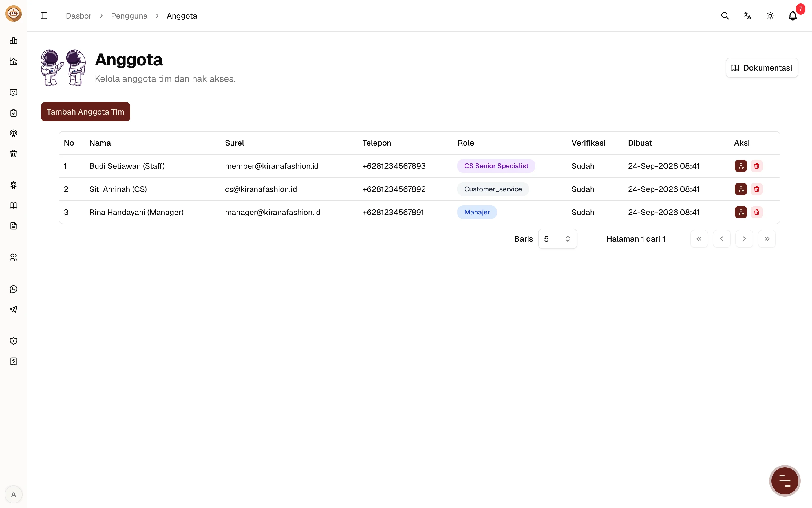Go to Pengguna breadcrumb
This screenshot has height=508, width=812.
[129, 16]
